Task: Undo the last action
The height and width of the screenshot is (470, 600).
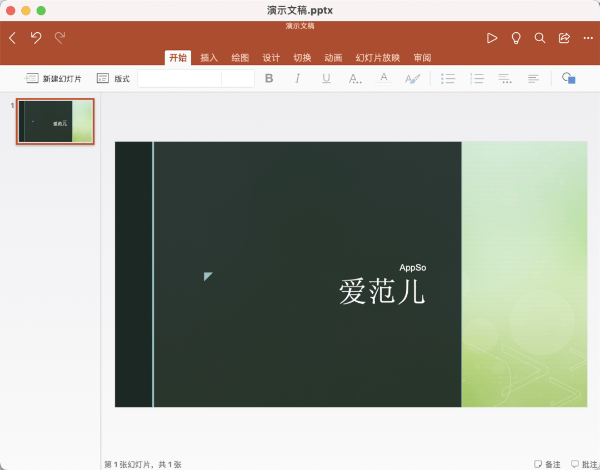Action: point(36,38)
